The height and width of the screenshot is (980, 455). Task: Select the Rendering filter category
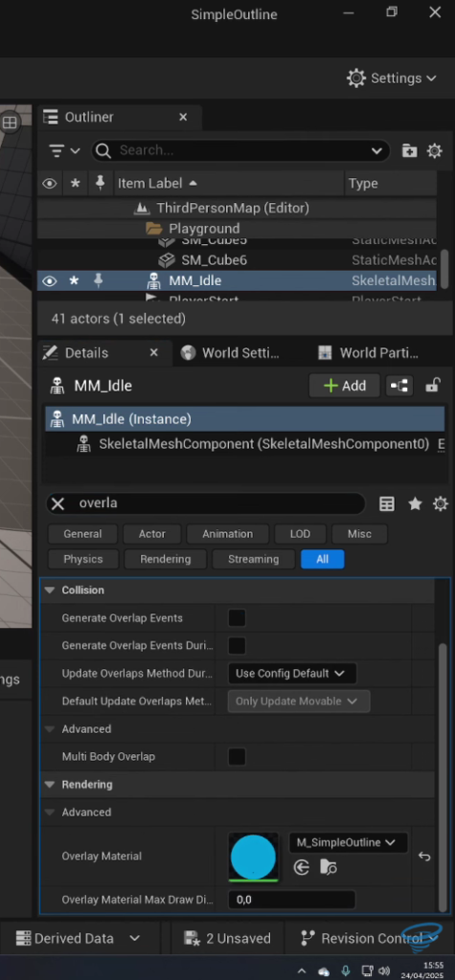(x=165, y=559)
